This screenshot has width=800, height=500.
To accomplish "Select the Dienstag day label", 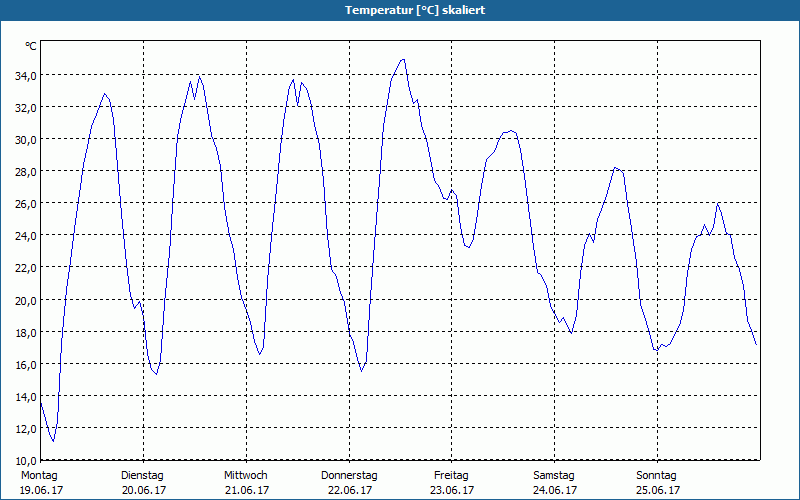I will tap(142, 476).
